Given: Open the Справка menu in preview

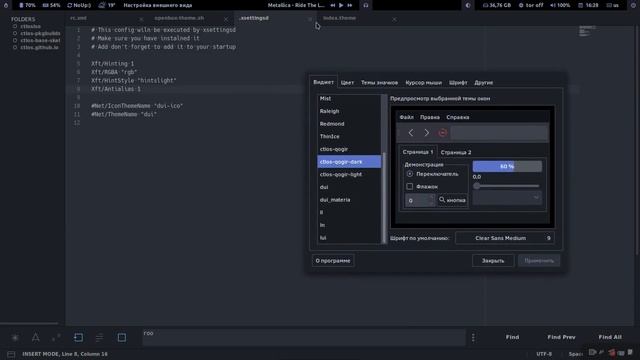Looking at the screenshot, I should click(x=458, y=117).
